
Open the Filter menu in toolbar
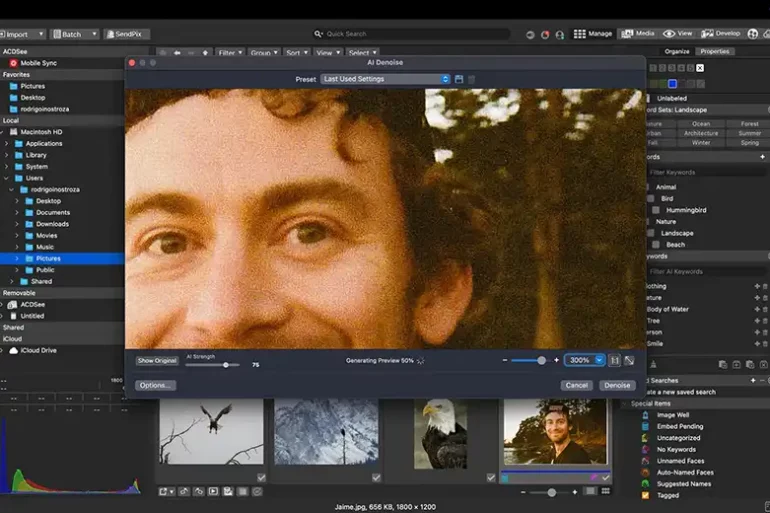coord(229,52)
